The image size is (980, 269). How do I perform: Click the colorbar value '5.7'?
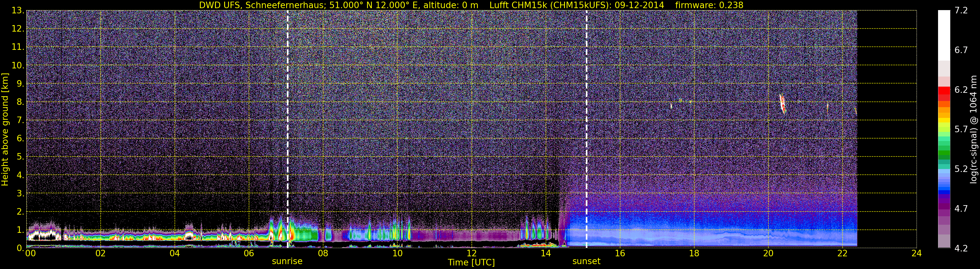click(961, 130)
